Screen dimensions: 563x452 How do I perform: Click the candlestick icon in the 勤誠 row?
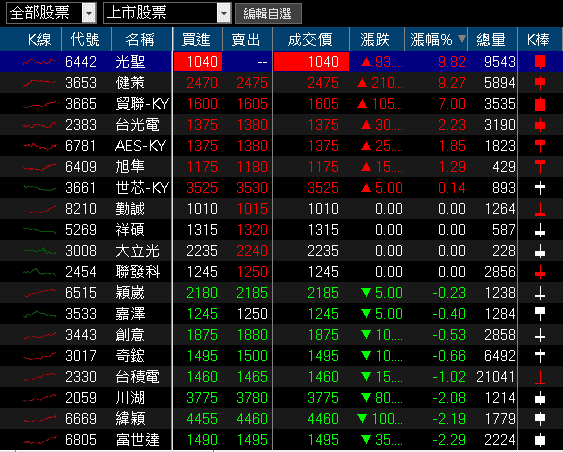click(x=540, y=209)
